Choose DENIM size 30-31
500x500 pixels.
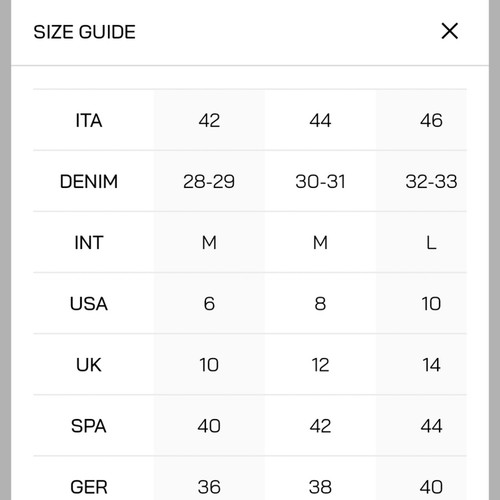(x=320, y=181)
